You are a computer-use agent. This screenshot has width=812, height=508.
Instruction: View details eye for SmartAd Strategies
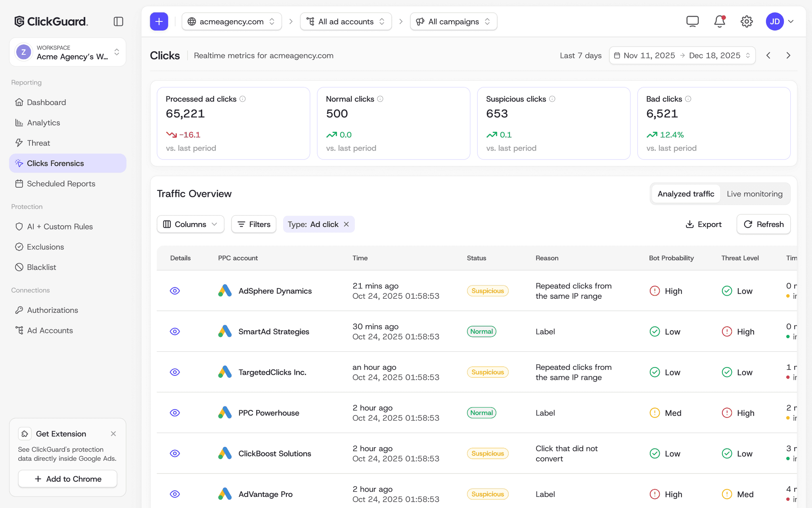click(x=175, y=331)
